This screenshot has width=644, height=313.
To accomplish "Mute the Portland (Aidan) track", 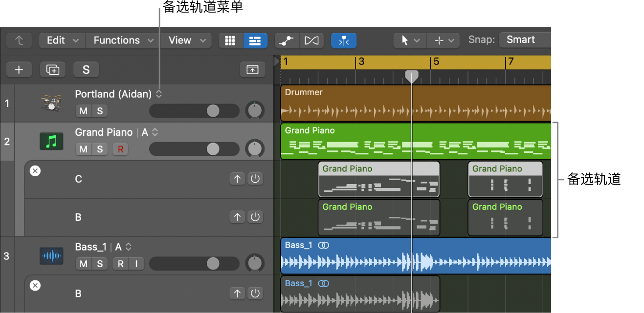I will click(84, 111).
